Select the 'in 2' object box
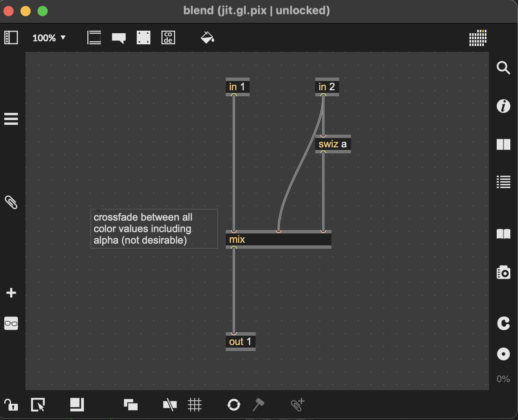The image size is (518, 420). point(327,87)
